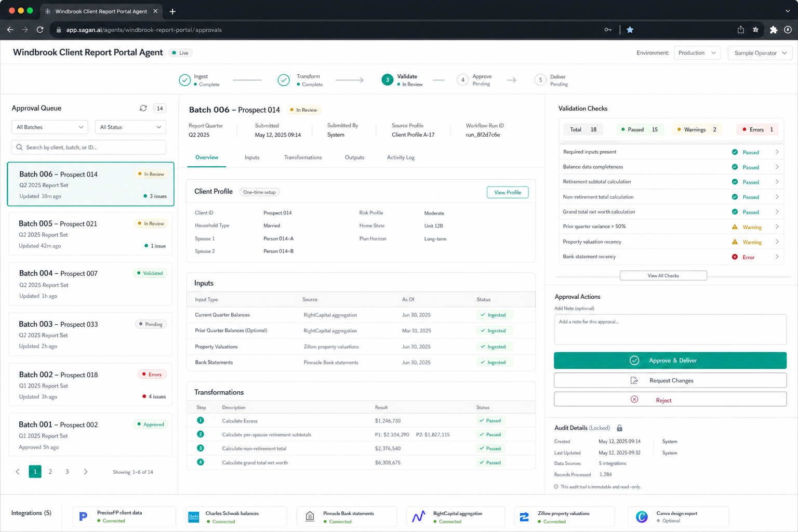Filter checks by Errors 1

click(758, 129)
